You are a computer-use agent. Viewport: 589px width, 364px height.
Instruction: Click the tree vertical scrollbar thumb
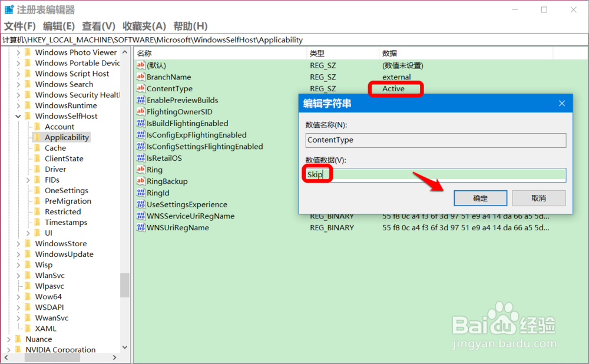(125, 285)
